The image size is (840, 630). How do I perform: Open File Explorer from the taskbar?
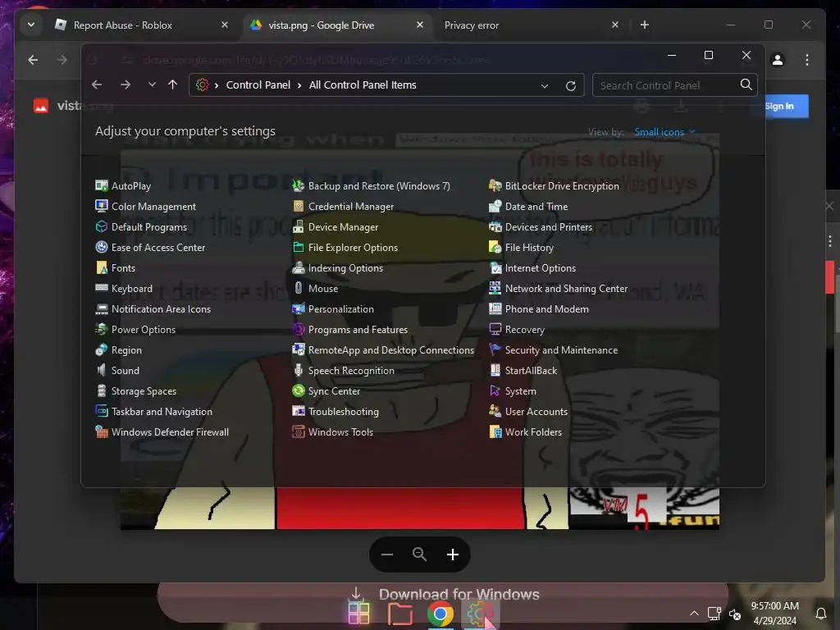point(399,614)
